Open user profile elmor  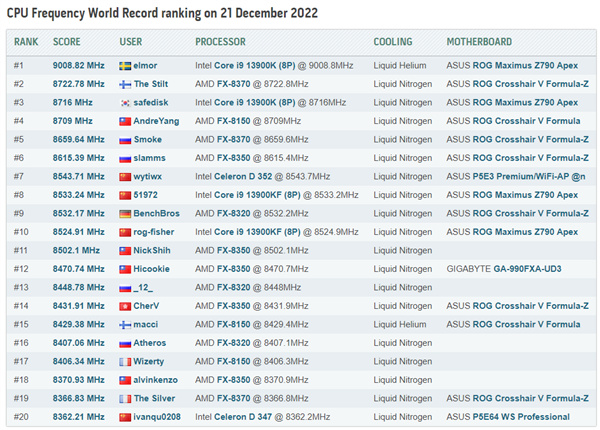pos(145,65)
